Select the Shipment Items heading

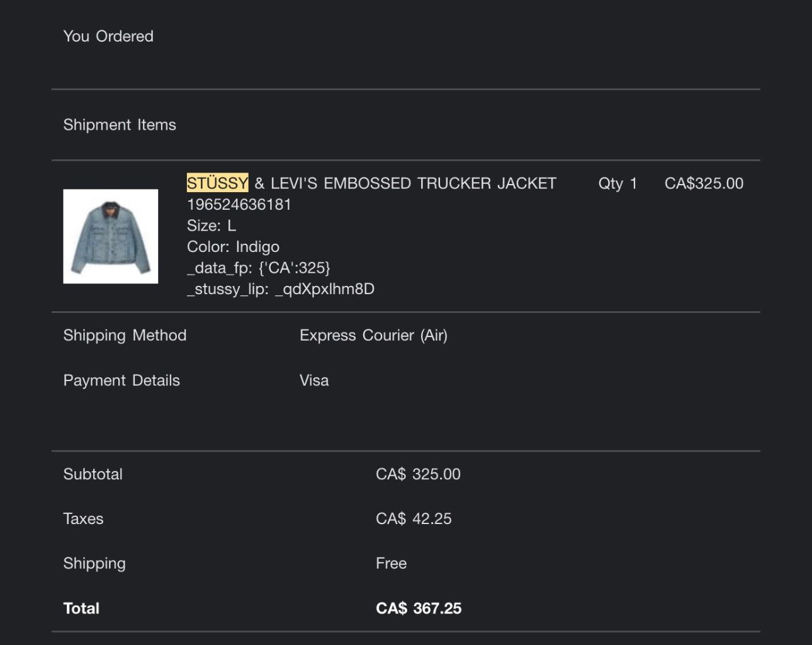pos(120,125)
